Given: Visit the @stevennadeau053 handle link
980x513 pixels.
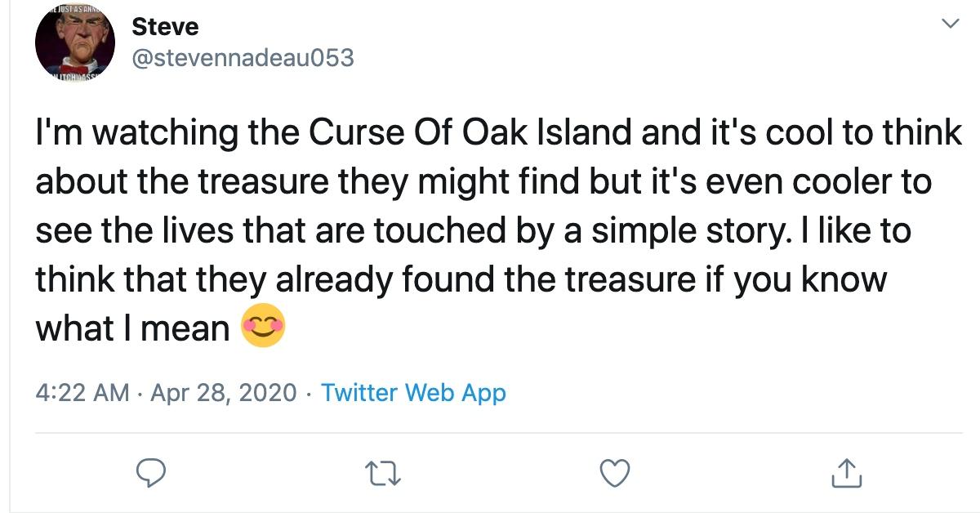Looking at the screenshot, I should tap(243, 58).
